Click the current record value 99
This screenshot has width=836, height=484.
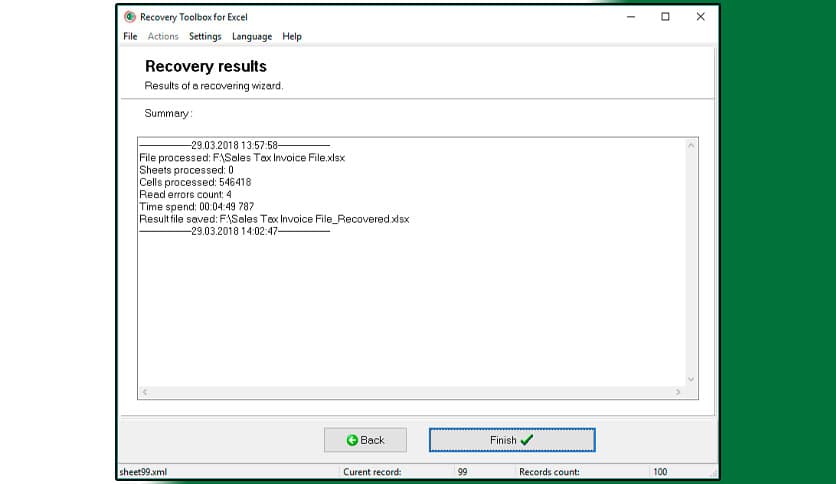pos(462,472)
